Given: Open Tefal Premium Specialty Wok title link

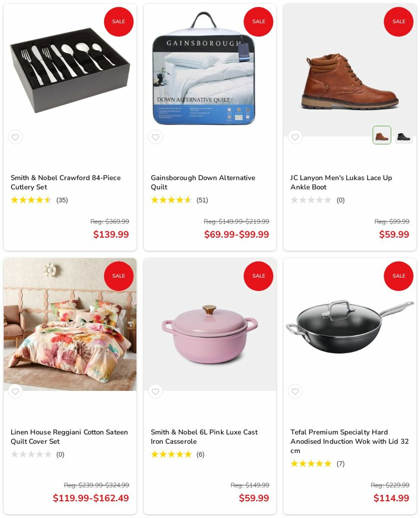Looking at the screenshot, I should pyautogui.click(x=349, y=441).
